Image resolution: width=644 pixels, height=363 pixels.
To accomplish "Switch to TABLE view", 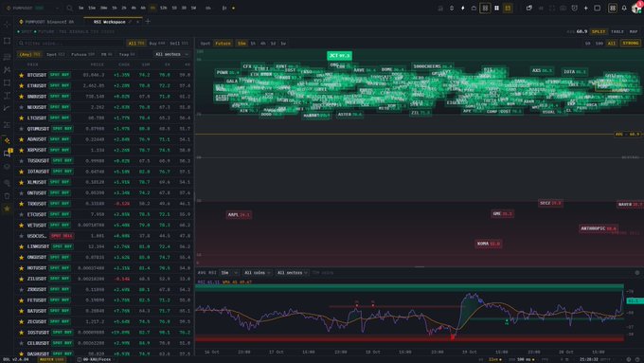I will click(617, 31).
